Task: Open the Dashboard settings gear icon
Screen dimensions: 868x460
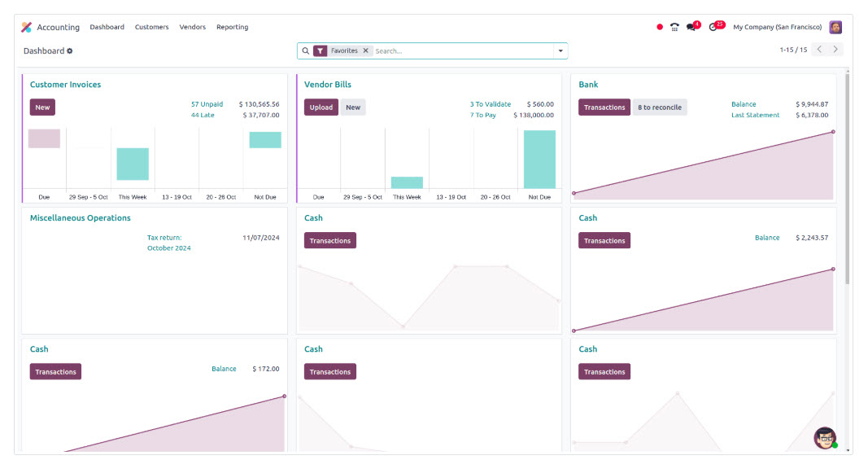Action: pos(70,51)
